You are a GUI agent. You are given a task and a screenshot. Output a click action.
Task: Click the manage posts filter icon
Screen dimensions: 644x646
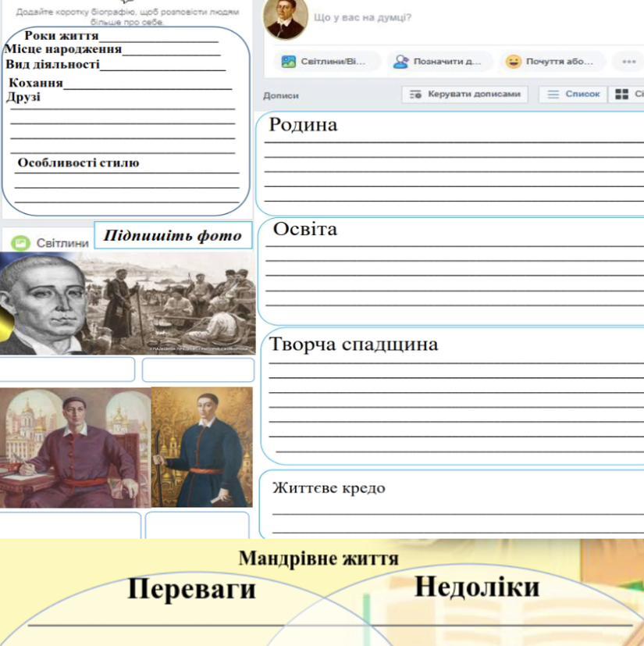point(415,95)
